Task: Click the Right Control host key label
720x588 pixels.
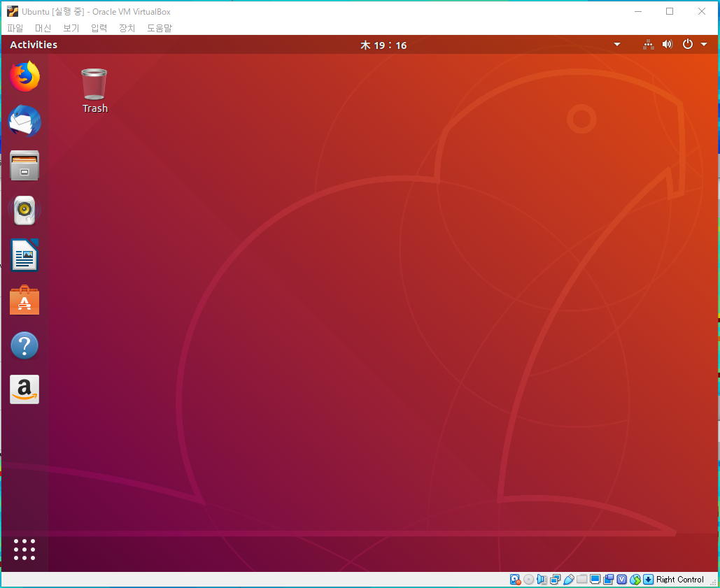Action: pyautogui.click(x=679, y=580)
